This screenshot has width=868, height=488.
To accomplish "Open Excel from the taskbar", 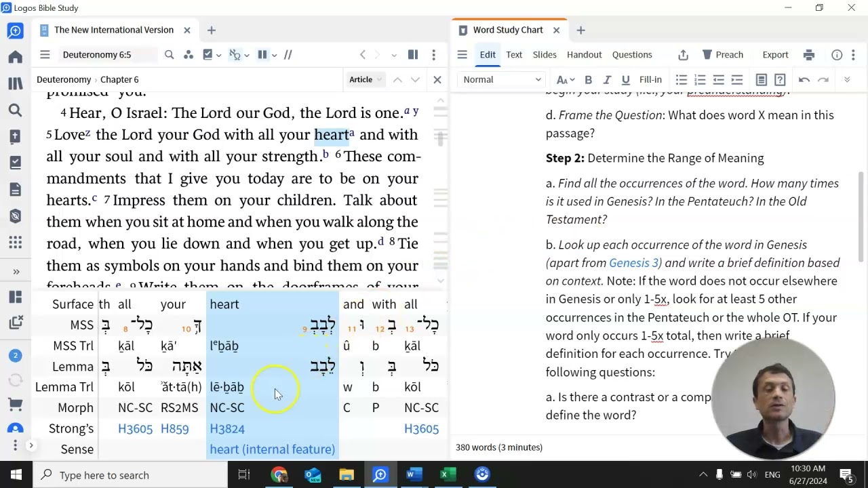I will click(447, 475).
